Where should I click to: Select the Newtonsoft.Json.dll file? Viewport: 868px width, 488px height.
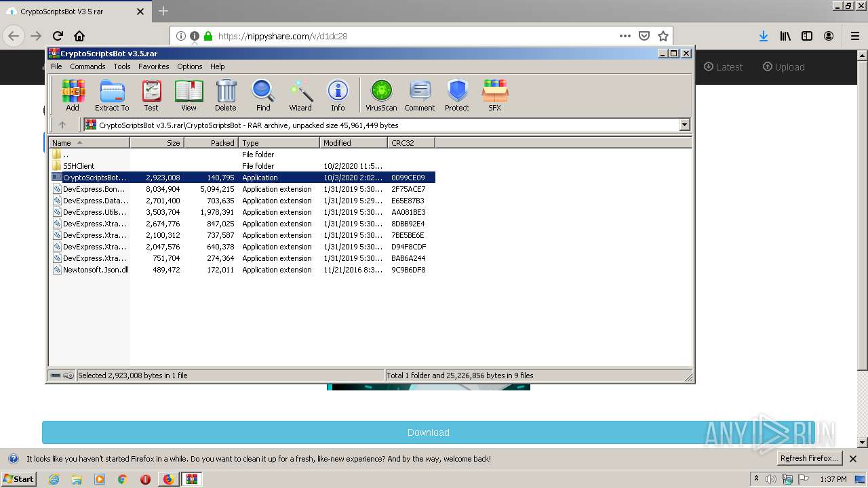click(242, 270)
